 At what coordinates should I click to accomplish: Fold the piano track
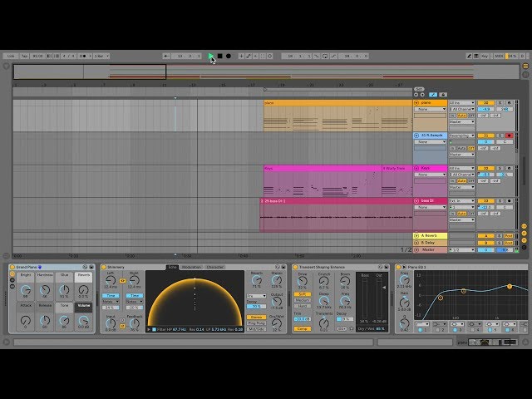(x=416, y=102)
